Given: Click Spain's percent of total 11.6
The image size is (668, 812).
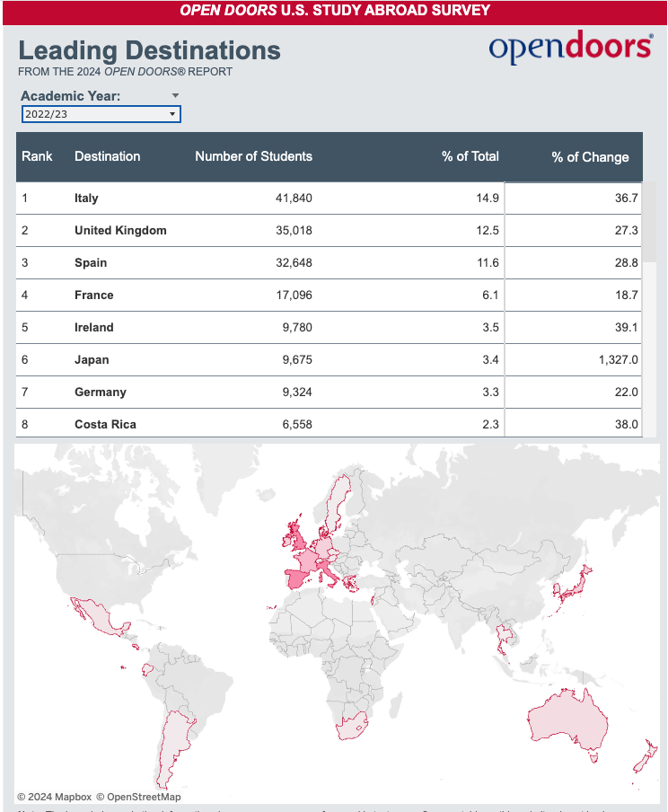Looking at the screenshot, I should tap(488, 262).
